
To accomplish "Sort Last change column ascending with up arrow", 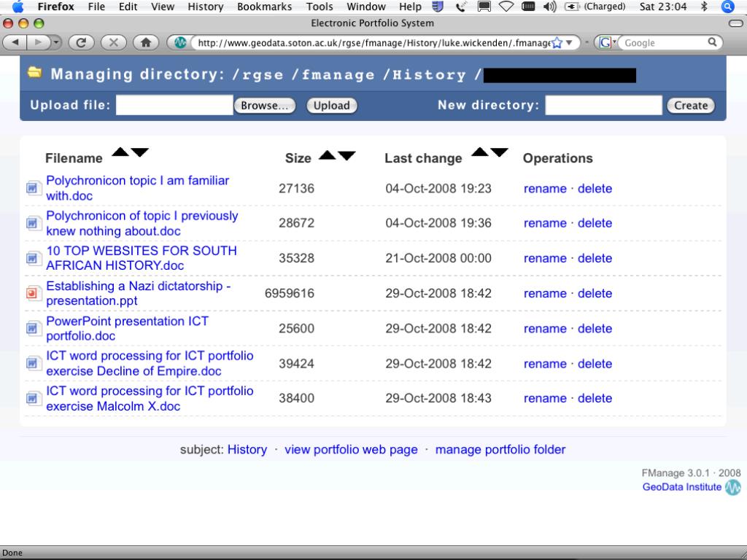I will pyautogui.click(x=480, y=152).
